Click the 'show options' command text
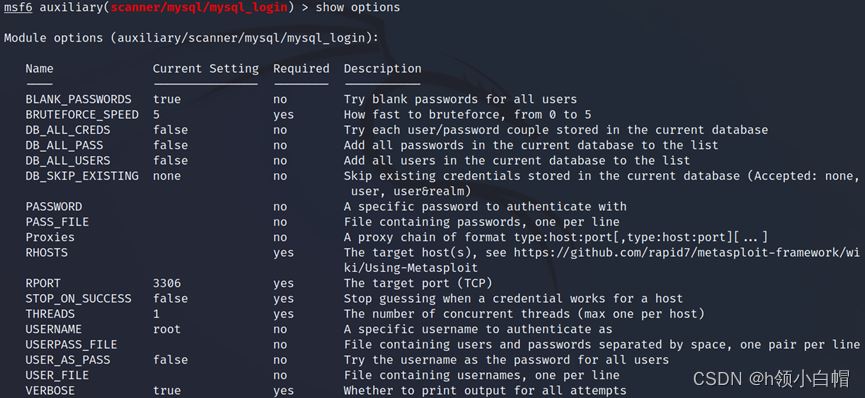865x398 pixels. 358,8
